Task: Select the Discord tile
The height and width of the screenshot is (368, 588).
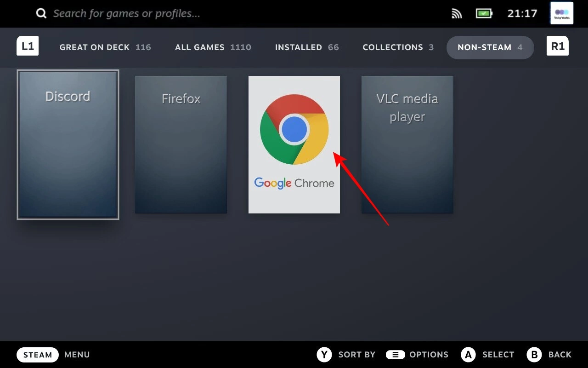Action: [68, 144]
